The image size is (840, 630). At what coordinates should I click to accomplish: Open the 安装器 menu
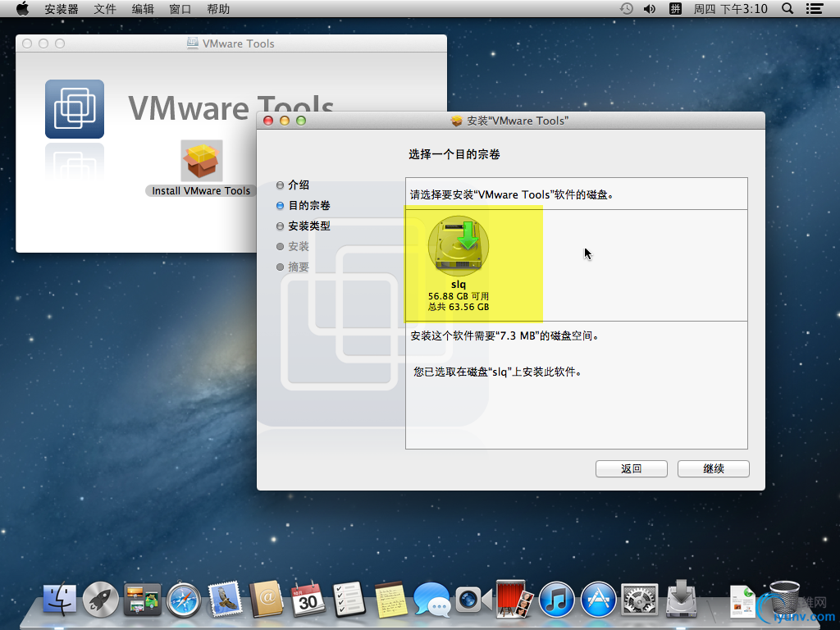pyautogui.click(x=62, y=9)
